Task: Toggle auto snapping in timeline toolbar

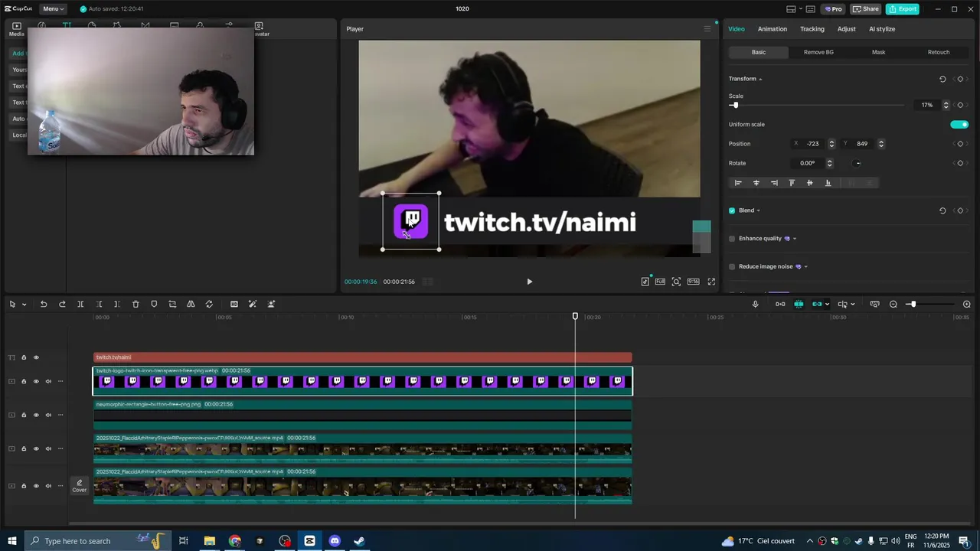Action: click(799, 304)
